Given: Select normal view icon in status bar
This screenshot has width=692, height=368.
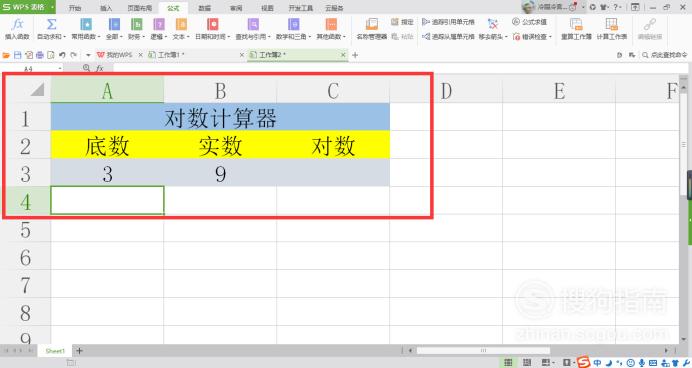Looking at the screenshot, I should pos(508,362).
